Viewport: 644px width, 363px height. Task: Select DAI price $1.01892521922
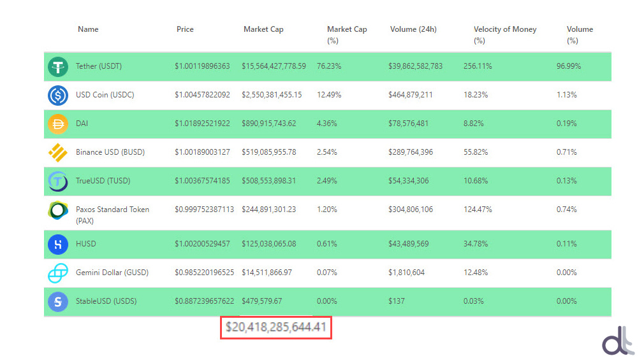(202, 124)
